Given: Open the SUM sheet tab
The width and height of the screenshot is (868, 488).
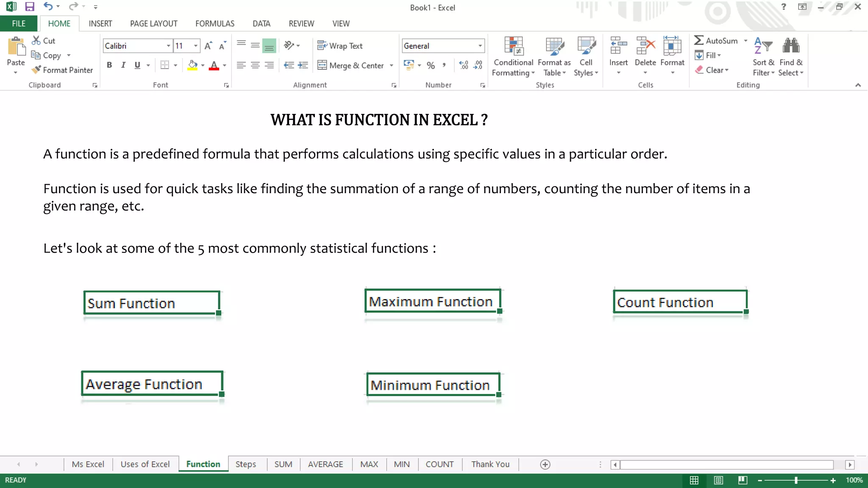Looking at the screenshot, I should point(283,464).
